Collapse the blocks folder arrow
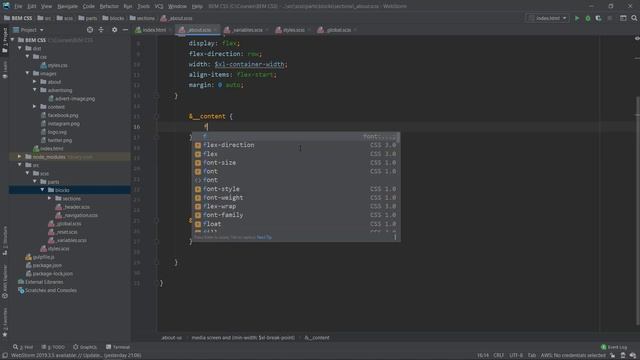640x360 pixels. [42, 190]
